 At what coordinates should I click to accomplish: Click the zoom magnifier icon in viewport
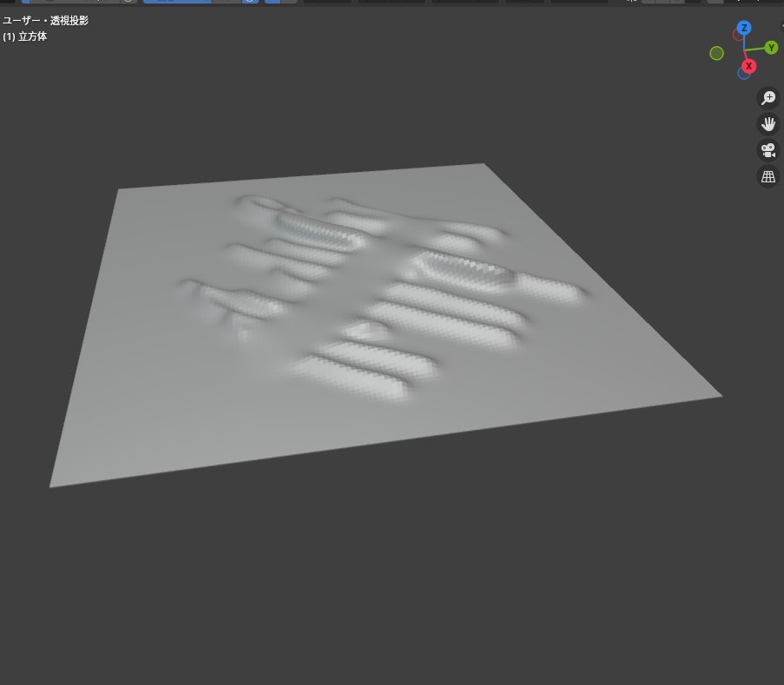click(768, 97)
